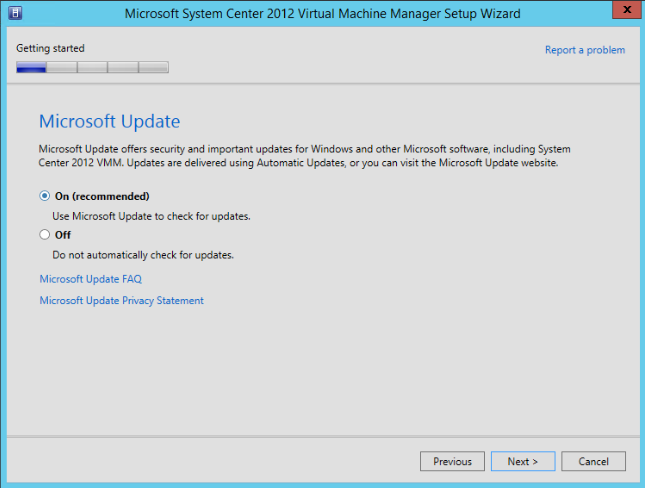Viewport: 645px width, 488px height.
Task: Select the On (recommended) radio button
Action: [44, 196]
